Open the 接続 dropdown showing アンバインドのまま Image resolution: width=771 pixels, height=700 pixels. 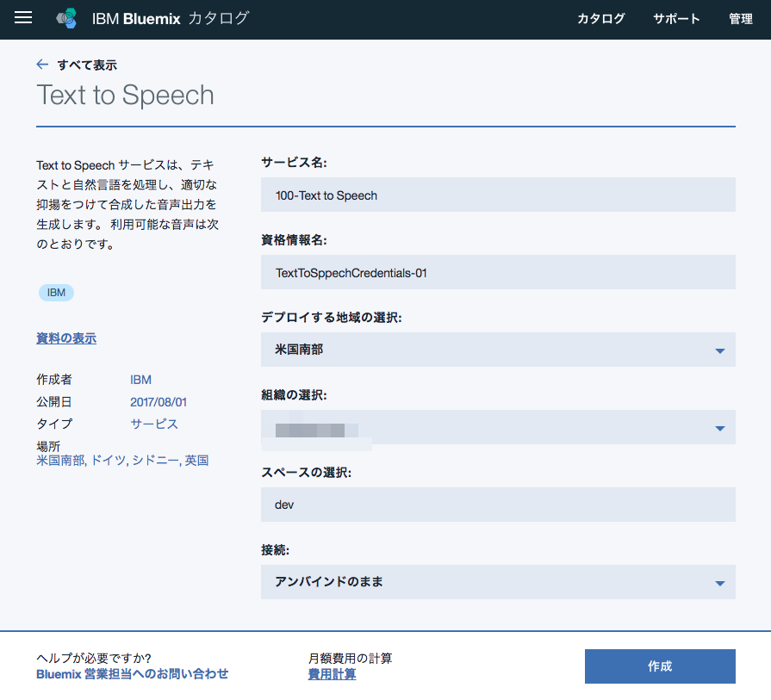pos(498,582)
